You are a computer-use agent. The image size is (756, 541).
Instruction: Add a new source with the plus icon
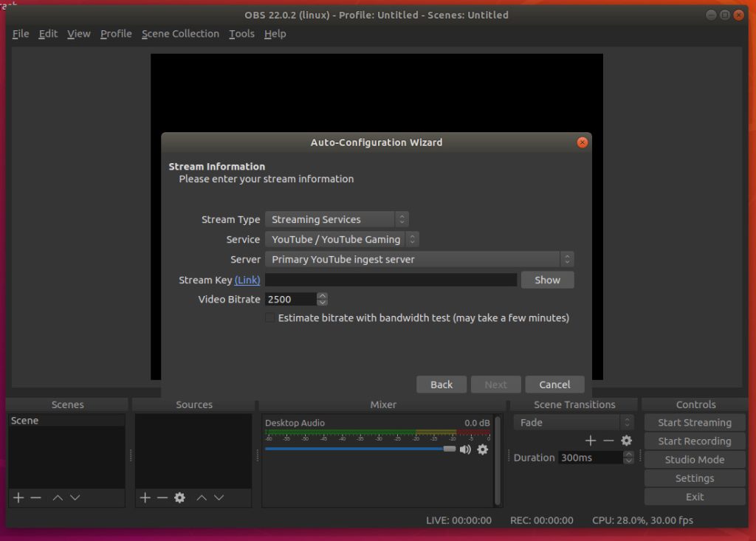coord(145,497)
